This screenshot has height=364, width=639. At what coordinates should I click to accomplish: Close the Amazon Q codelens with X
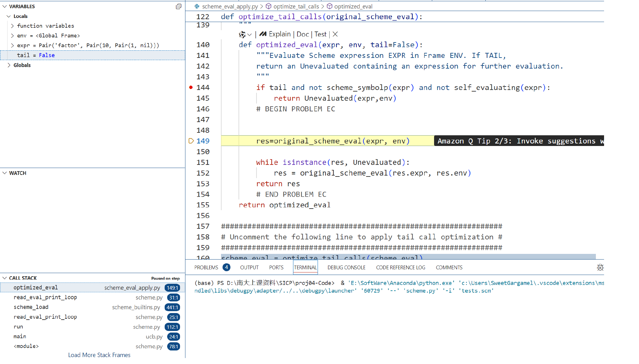tap(335, 34)
